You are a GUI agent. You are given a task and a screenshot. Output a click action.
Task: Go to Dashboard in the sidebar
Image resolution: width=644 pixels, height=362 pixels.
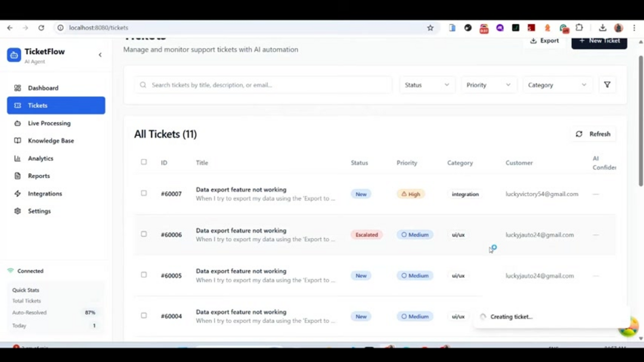coord(43,88)
